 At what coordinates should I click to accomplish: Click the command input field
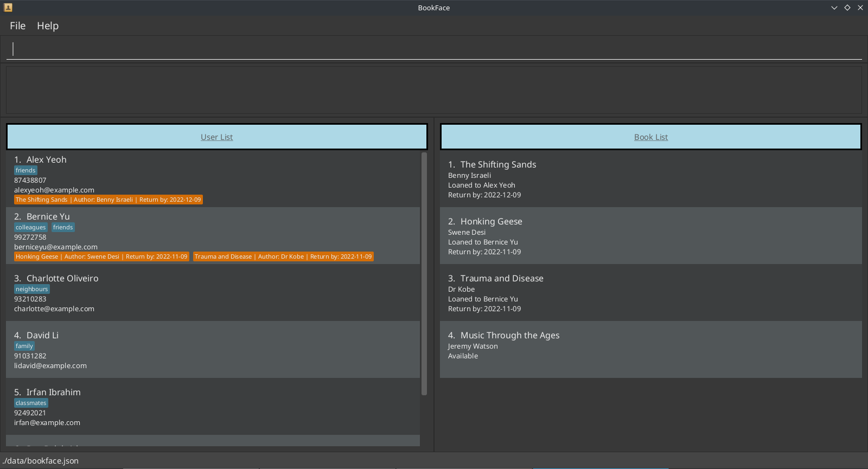[434, 49]
